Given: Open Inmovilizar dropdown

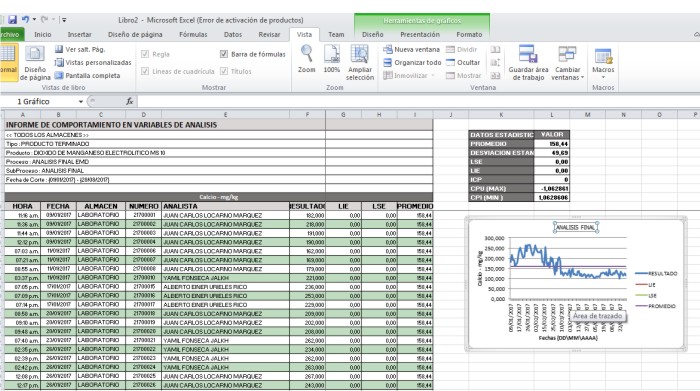Looking at the screenshot, I should tap(409, 75).
